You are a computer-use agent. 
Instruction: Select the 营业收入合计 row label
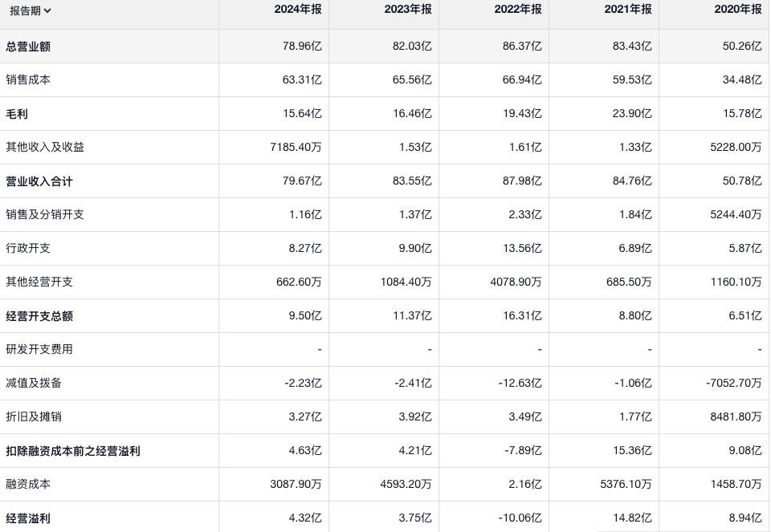point(39,181)
